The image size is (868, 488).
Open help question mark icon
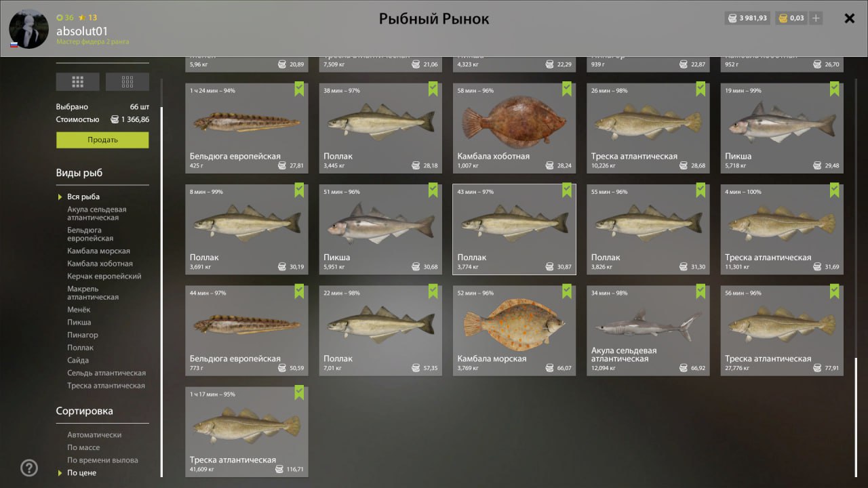(x=29, y=468)
